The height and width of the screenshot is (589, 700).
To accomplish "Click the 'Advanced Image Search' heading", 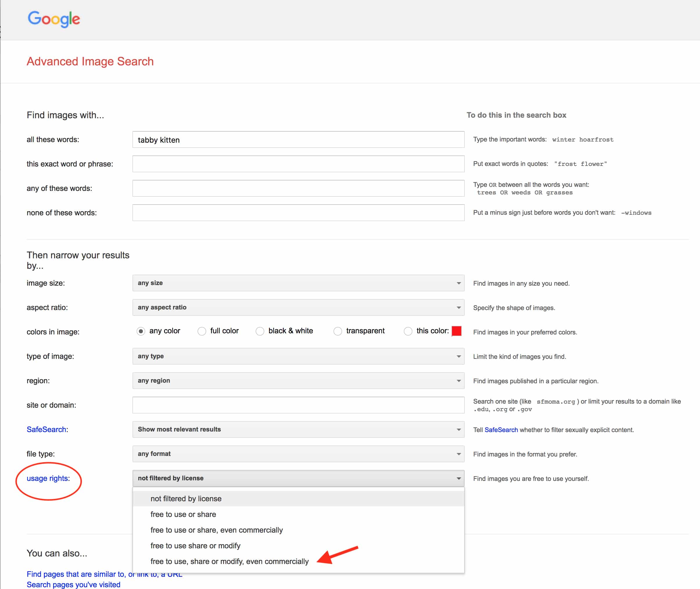I will click(90, 61).
